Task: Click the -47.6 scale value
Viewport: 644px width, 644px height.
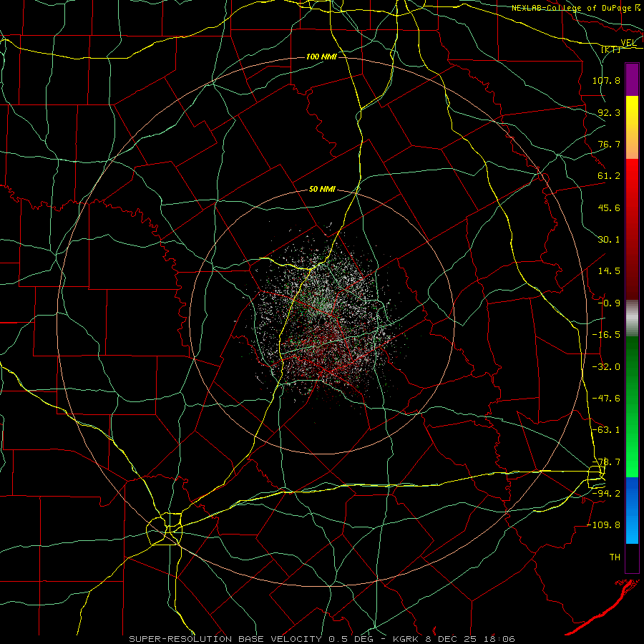Action: coord(606,399)
